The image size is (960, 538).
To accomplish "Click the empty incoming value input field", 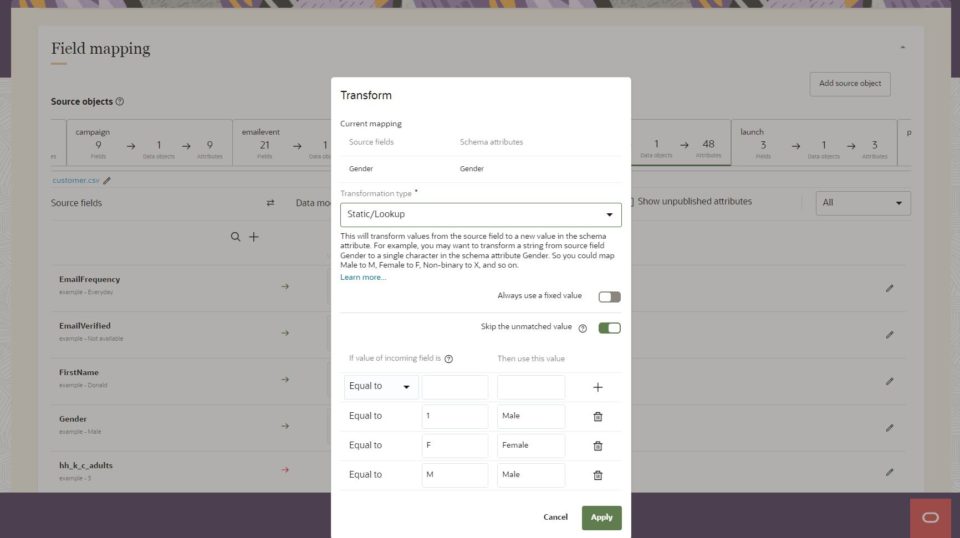I will (x=455, y=387).
